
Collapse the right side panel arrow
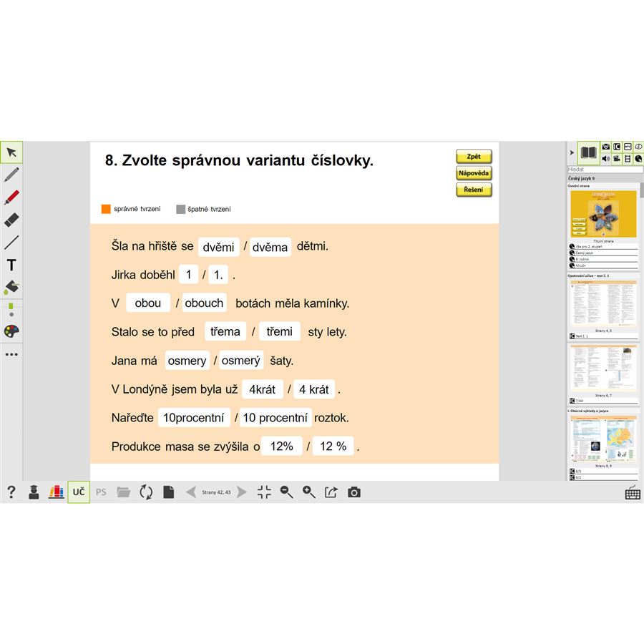pos(571,152)
